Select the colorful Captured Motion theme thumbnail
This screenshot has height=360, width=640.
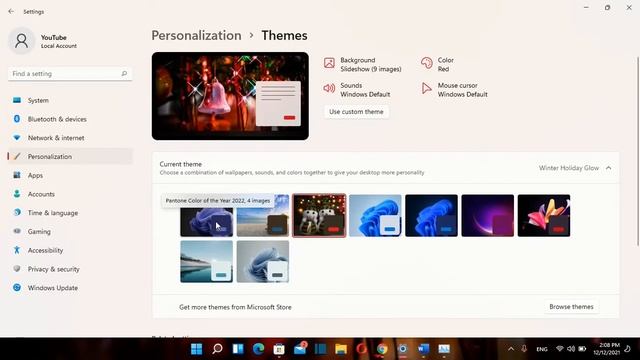coord(544,216)
